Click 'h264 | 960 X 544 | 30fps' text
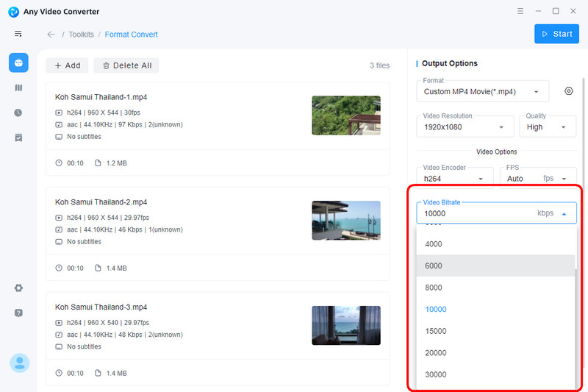This screenshot has width=588, height=392. coord(104,113)
